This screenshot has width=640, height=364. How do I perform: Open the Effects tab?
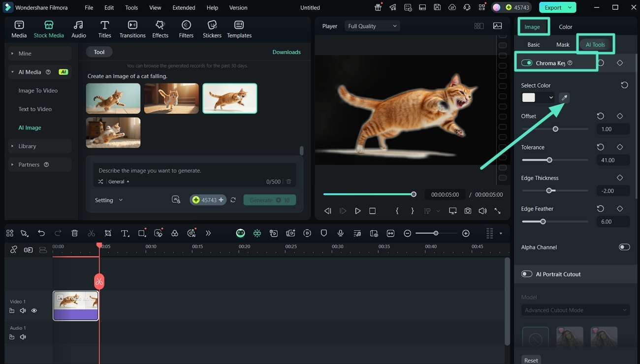tap(160, 30)
